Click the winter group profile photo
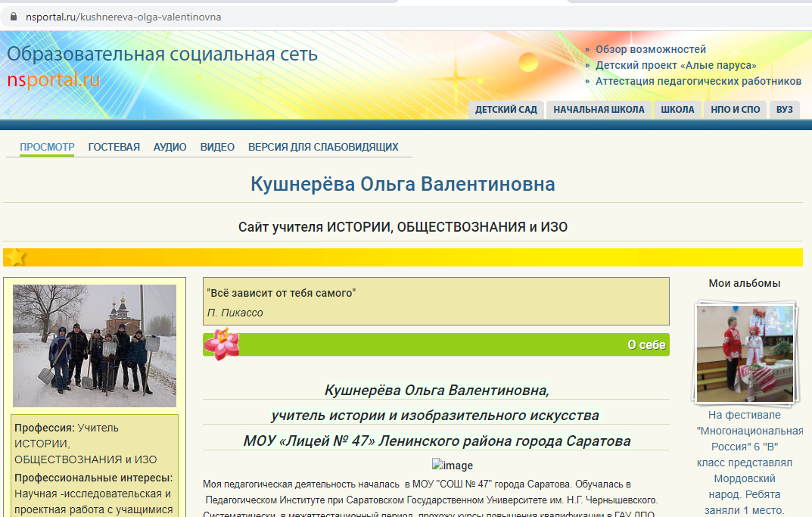The height and width of the screenshot is (517, 812). (x=95, y=345)
